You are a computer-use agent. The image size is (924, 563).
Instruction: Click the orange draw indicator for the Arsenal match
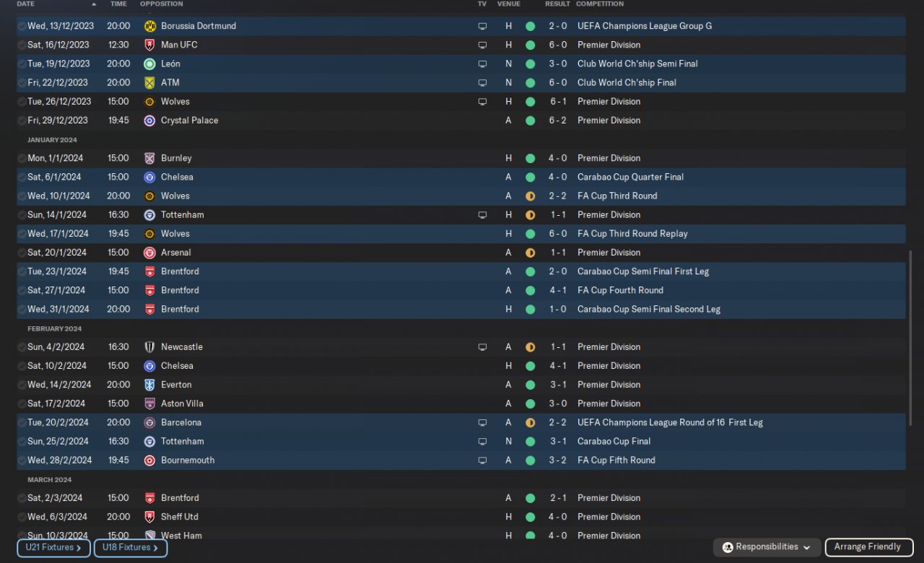click(530, 253)
